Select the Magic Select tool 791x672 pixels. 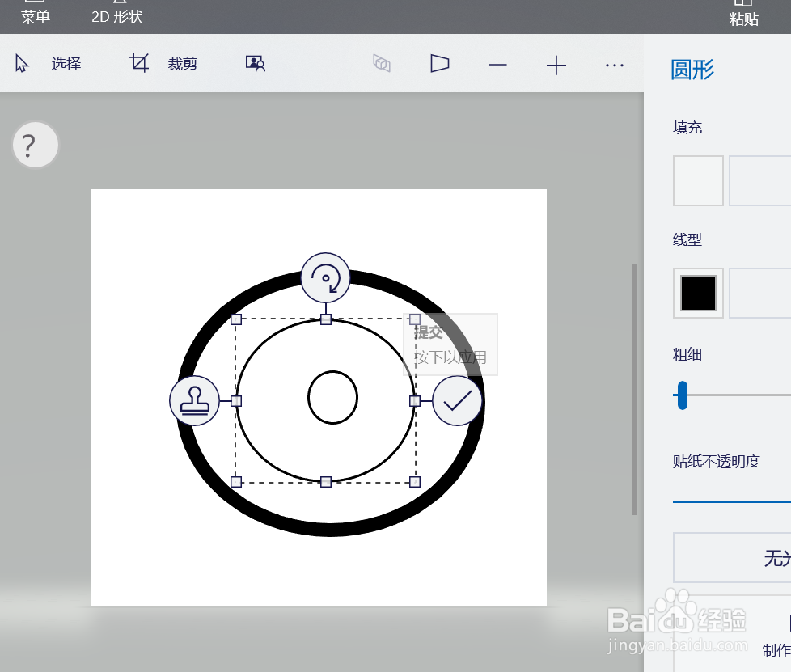tap(255, 62)
